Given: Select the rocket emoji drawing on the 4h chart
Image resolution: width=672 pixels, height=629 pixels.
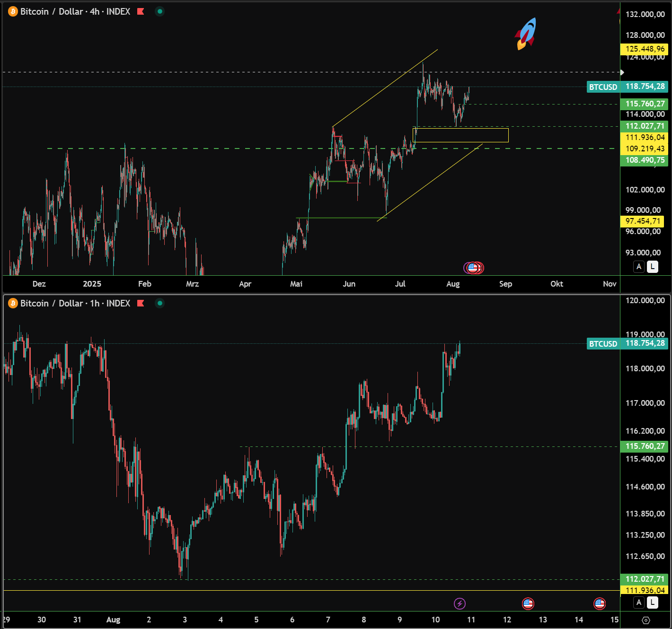Looking at the screenshot, I should pyautogui.click(x=526, y=34).
